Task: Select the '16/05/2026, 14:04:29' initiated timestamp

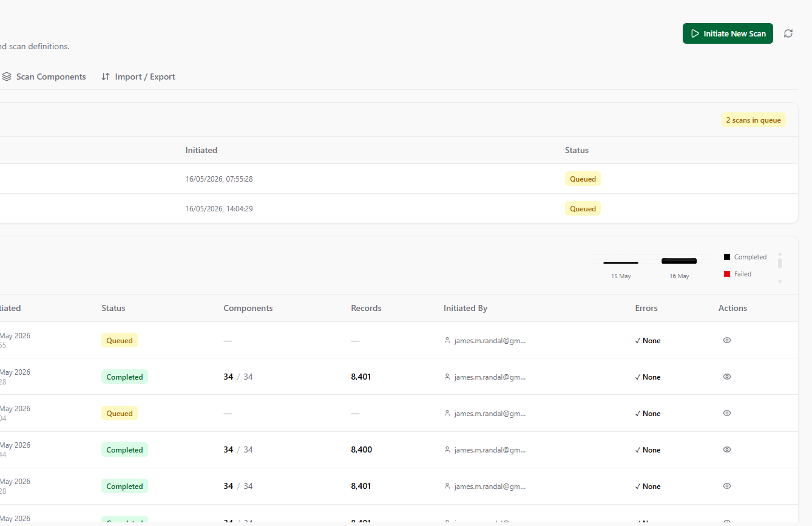Action: coord(219,209)
